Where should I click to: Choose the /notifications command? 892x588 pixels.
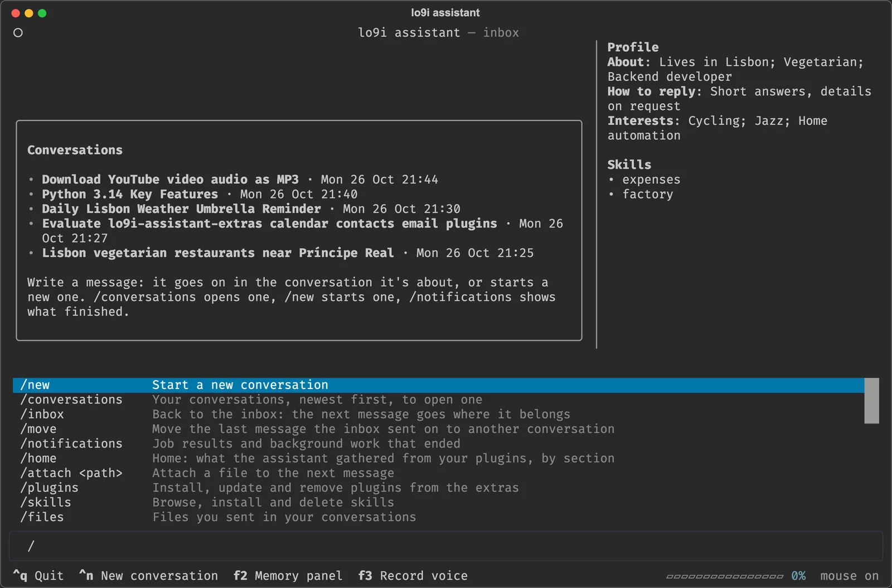point(438,444)
